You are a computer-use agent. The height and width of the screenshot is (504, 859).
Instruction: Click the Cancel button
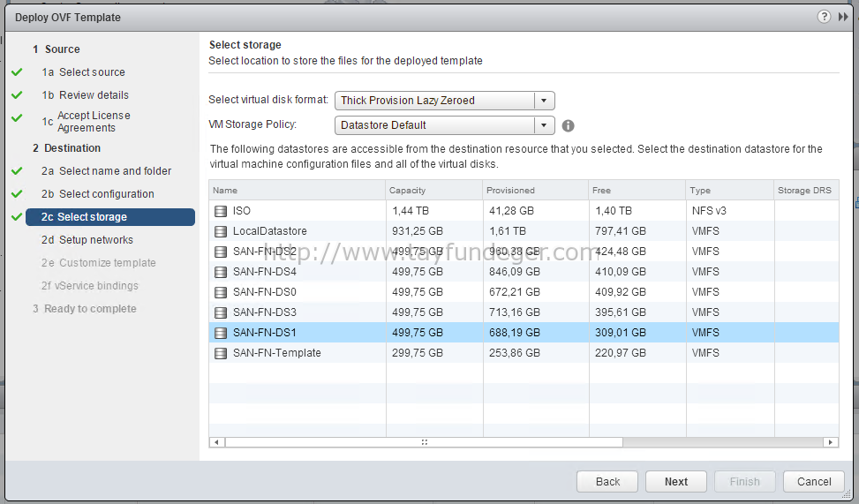tap(813, 482)
